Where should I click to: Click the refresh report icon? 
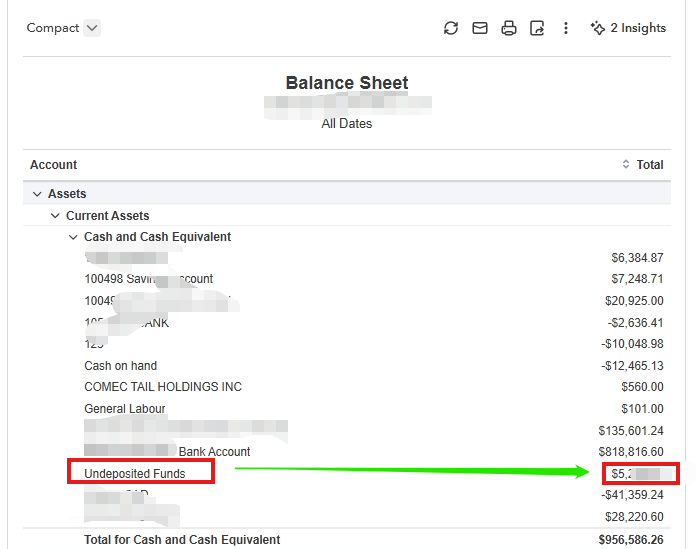point(451,28)
